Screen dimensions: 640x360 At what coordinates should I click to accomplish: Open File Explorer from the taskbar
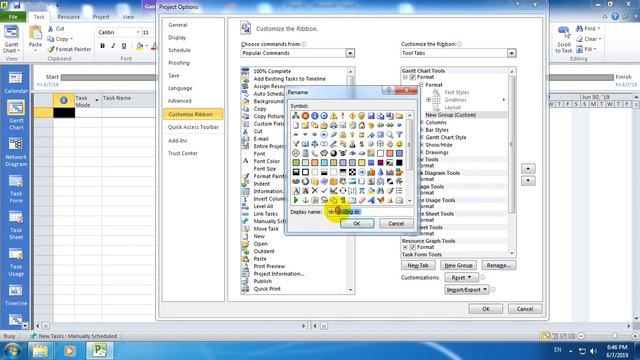pyautogui.click(x=40, y=351)
